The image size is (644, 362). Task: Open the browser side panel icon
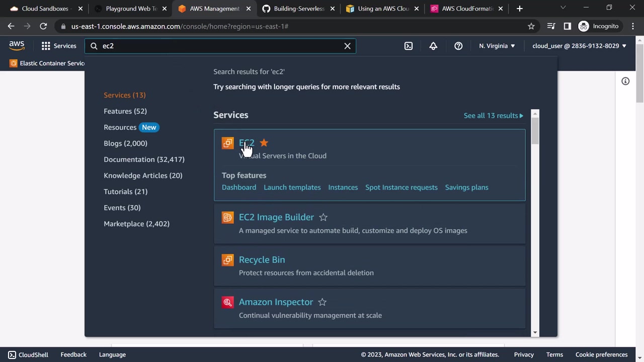(568, 26)
